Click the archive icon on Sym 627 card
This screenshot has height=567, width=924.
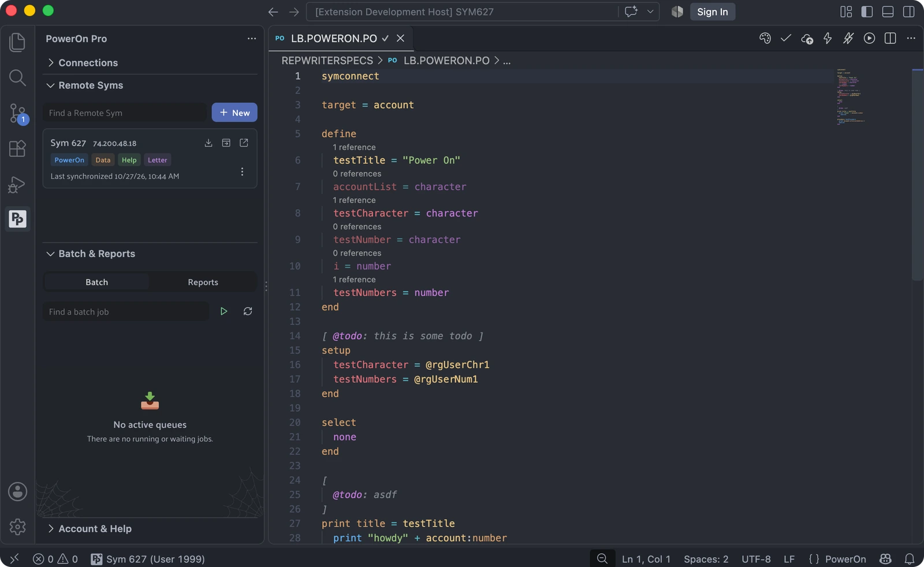226,143
